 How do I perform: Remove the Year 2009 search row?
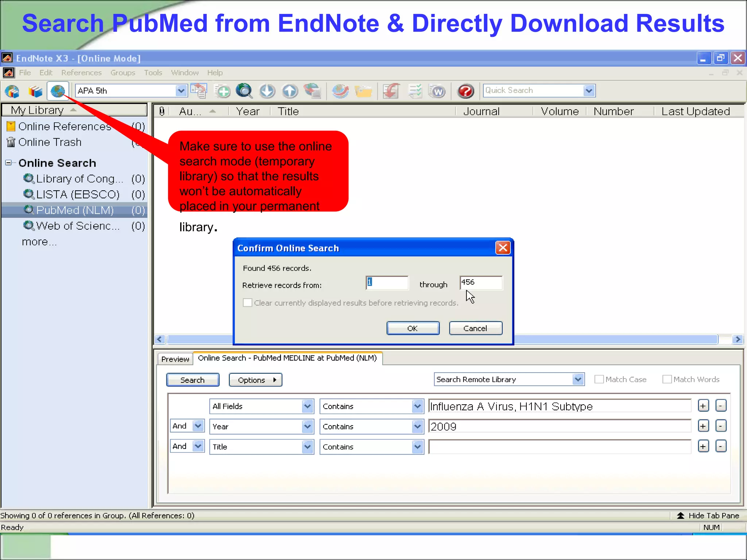pyautogui.click(x=721, y=426)
